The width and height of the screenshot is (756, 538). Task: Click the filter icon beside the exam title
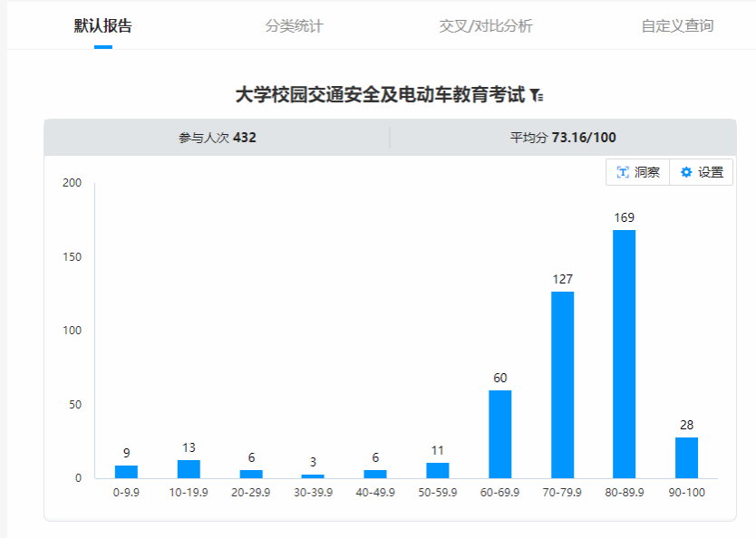coord(537,95)
